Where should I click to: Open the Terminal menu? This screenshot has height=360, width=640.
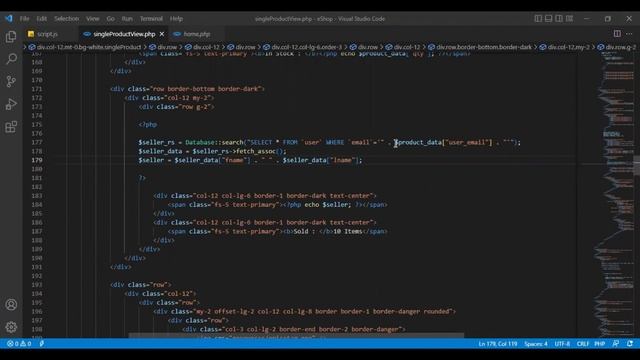tap(151, 19)
